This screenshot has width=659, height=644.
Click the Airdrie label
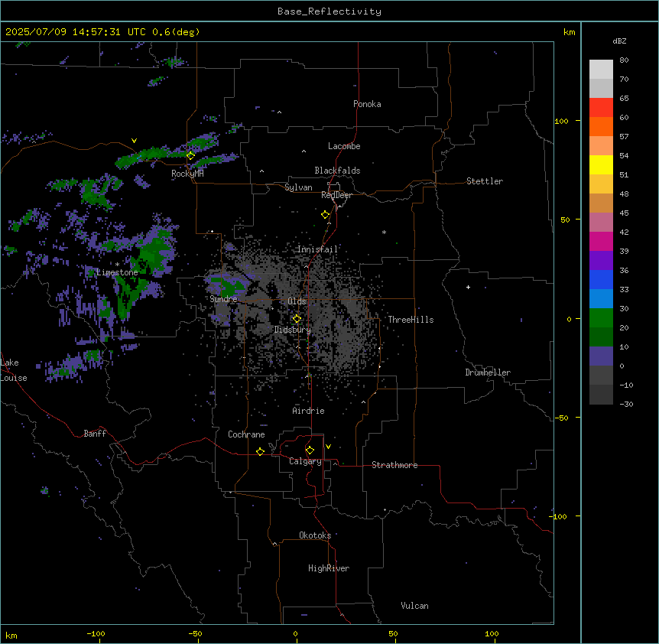pyautogui.click(x=308, y=411)
